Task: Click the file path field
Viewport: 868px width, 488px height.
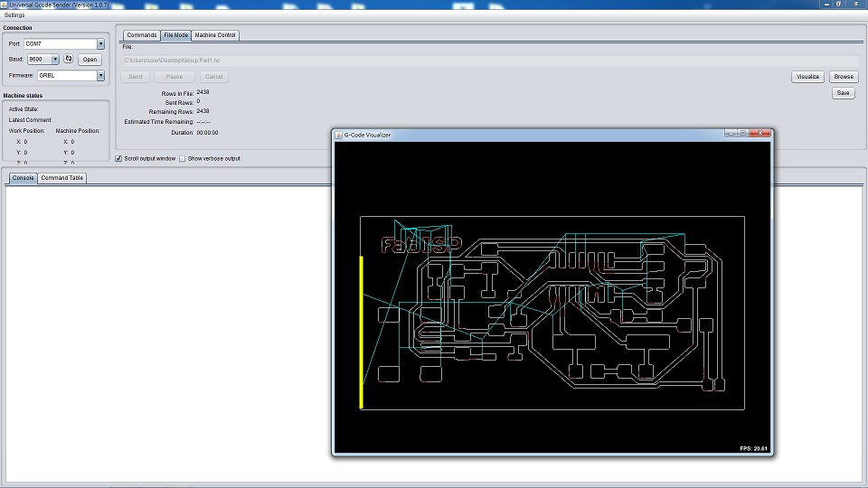Action: tap(490, 61)
